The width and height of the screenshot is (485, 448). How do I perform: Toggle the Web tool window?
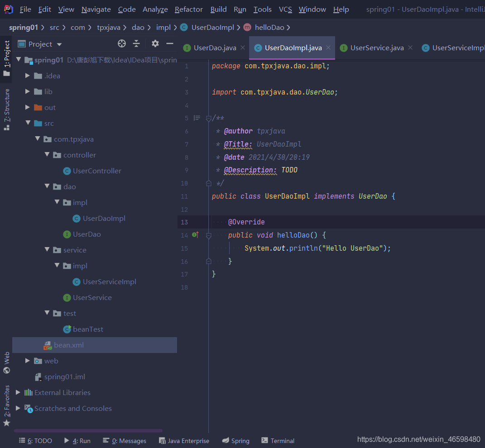(6, 363)
